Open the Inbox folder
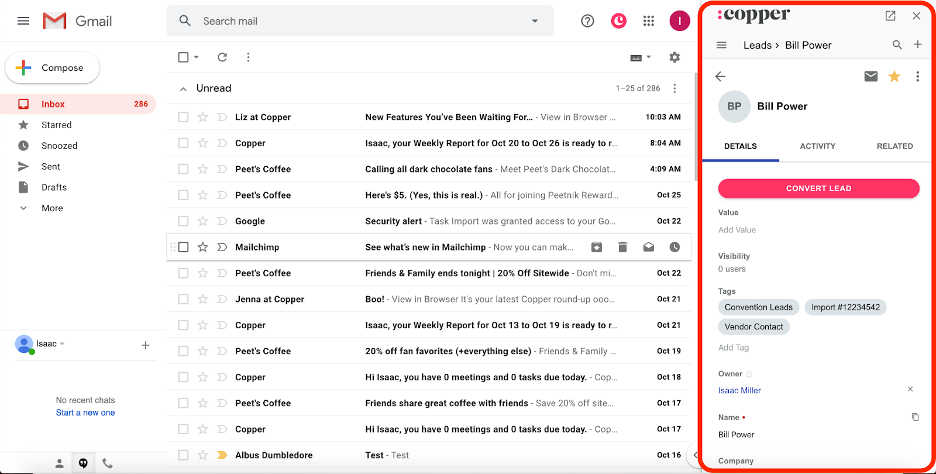The height and width of the screenshot is (474, 936). click(x=78, y=104)
